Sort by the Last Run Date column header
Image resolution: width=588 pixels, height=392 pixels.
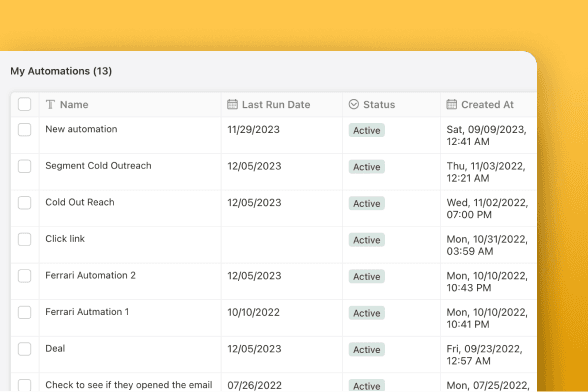click(x=276, y=104)
